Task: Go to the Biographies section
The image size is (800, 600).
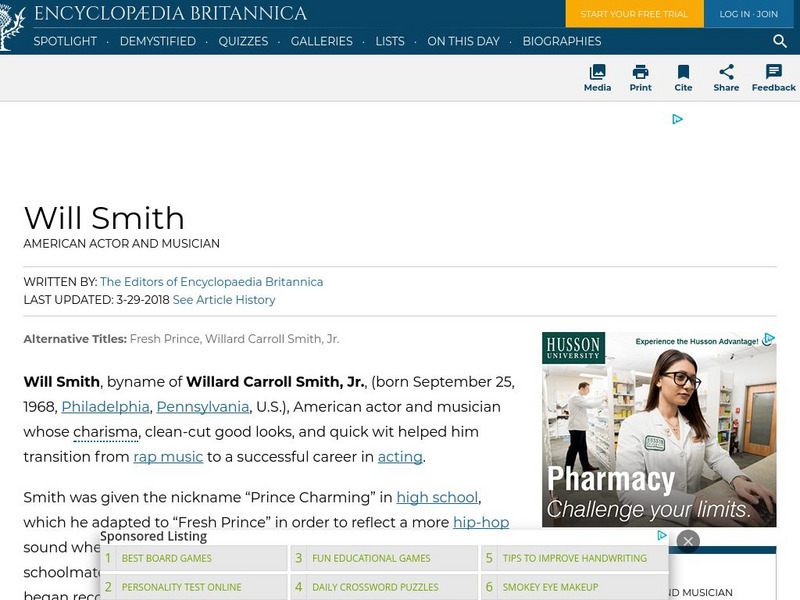Action: pos(561,41)
